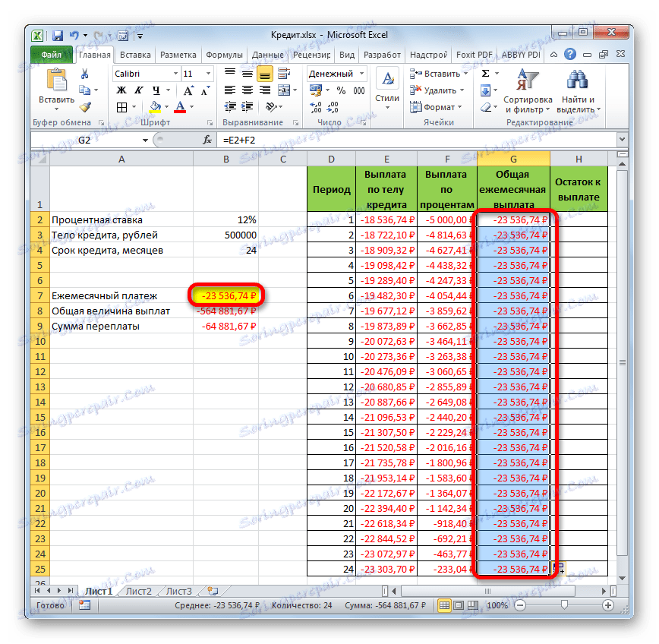The image size is (659, 644).
Task: Open the Денежный number format dropdown
Action: (361, 74)
